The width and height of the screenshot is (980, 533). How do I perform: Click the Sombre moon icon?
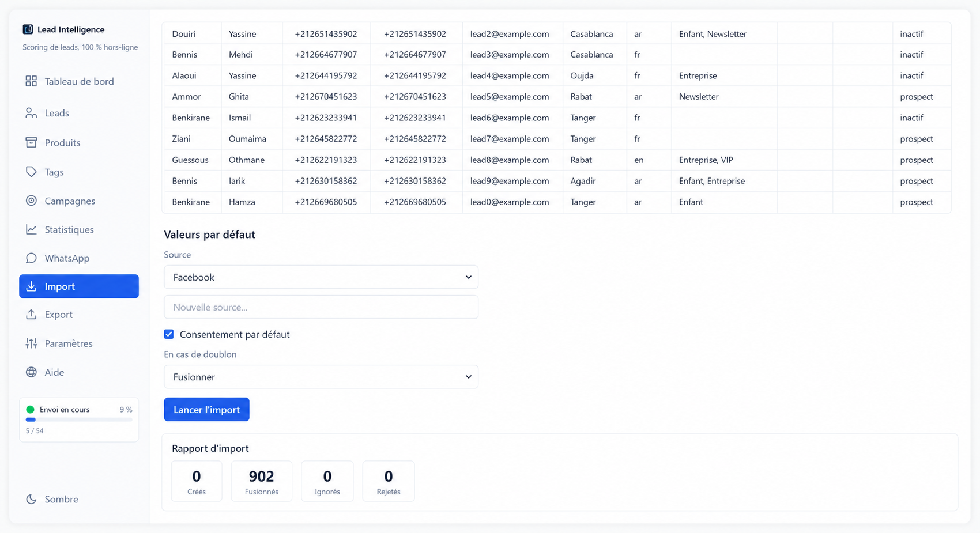tap(31, 499)
